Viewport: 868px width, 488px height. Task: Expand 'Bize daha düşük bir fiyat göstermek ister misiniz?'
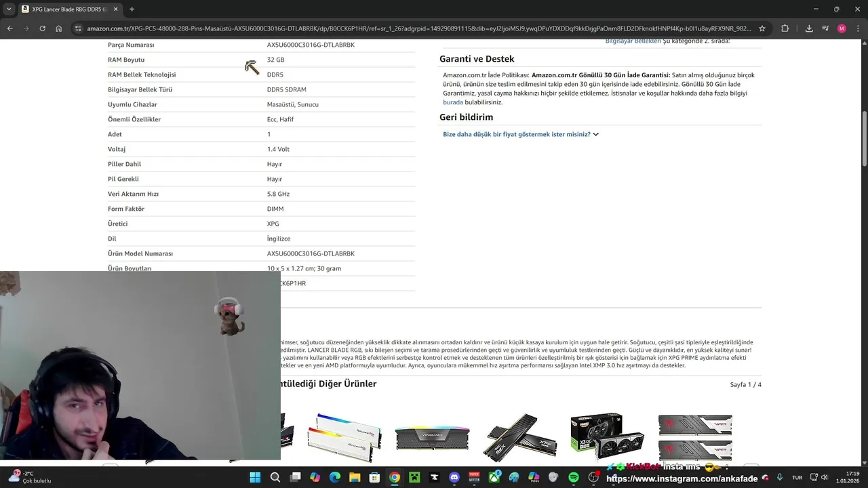pos(521,134)
